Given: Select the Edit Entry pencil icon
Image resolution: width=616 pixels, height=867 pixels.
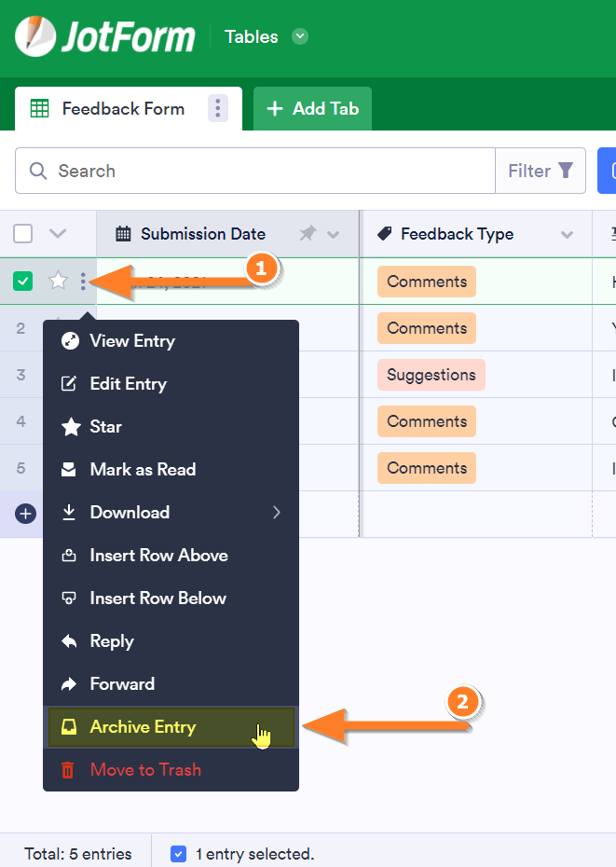Looking at the screenshot, I should tap(71, 383).
